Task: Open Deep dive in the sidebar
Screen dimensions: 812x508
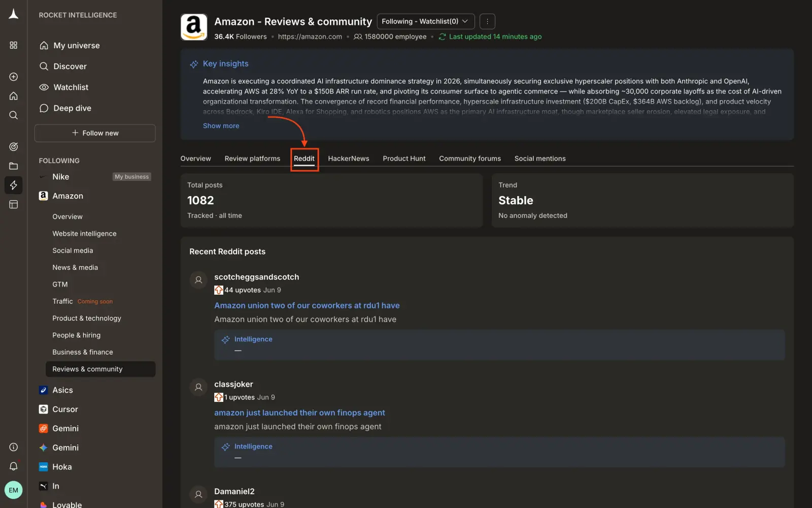Action: pos(73,108)
